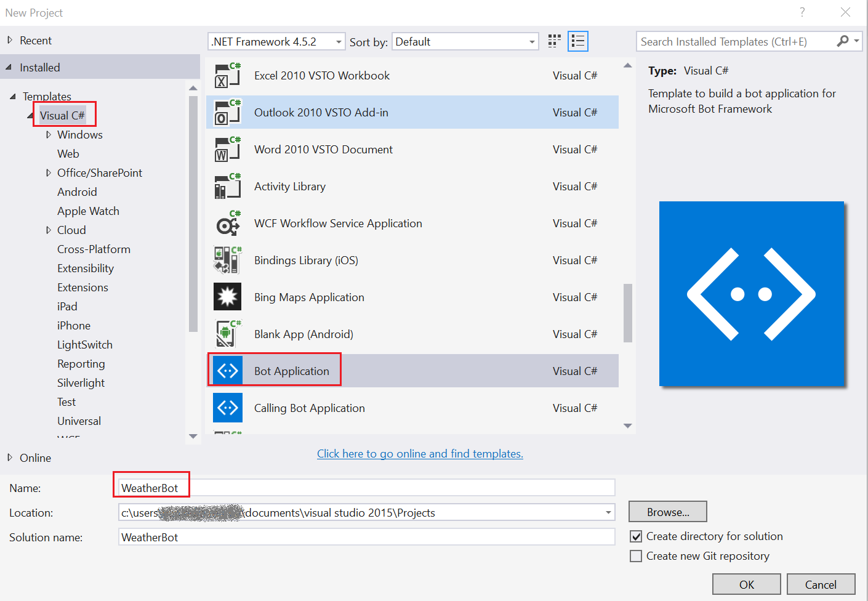Viewport: 868px width, 601px height.
Task: Confirm with the OK button
Action: tap(746, 584)
